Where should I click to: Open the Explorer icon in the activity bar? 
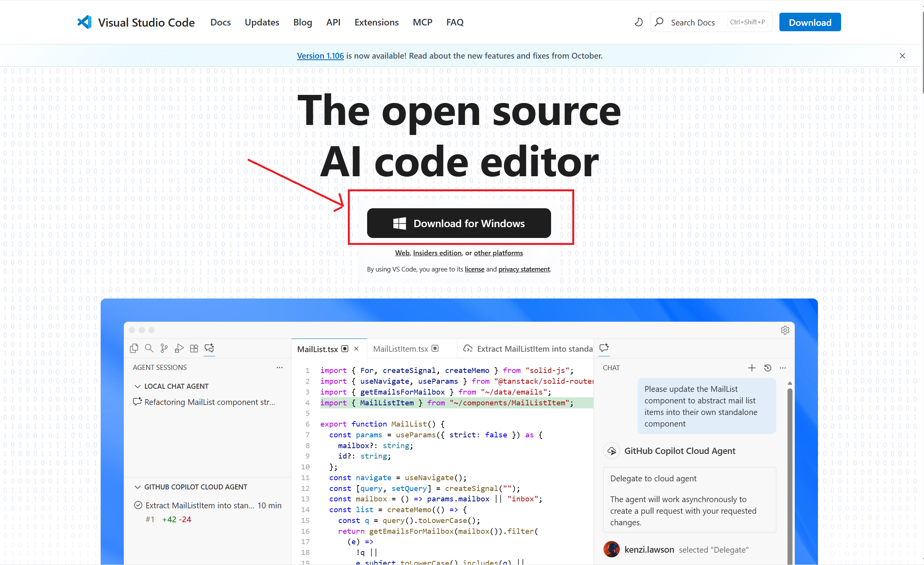[134, 348]
